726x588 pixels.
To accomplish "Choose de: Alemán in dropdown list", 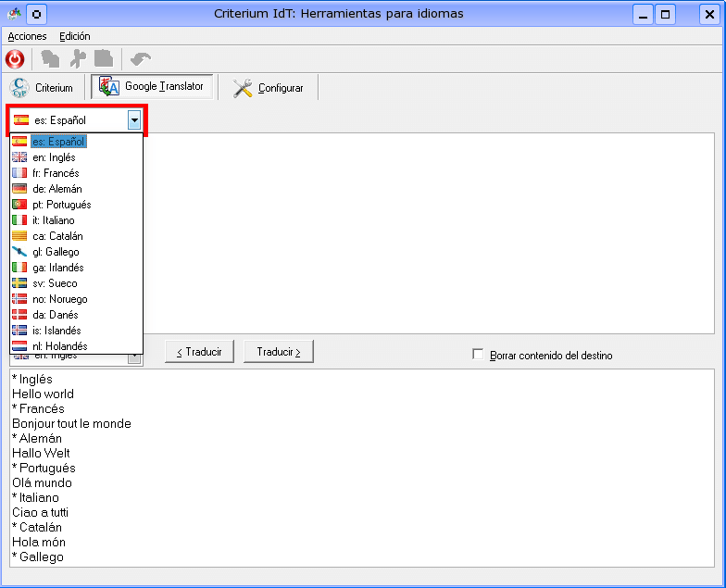I will (76, 189).
